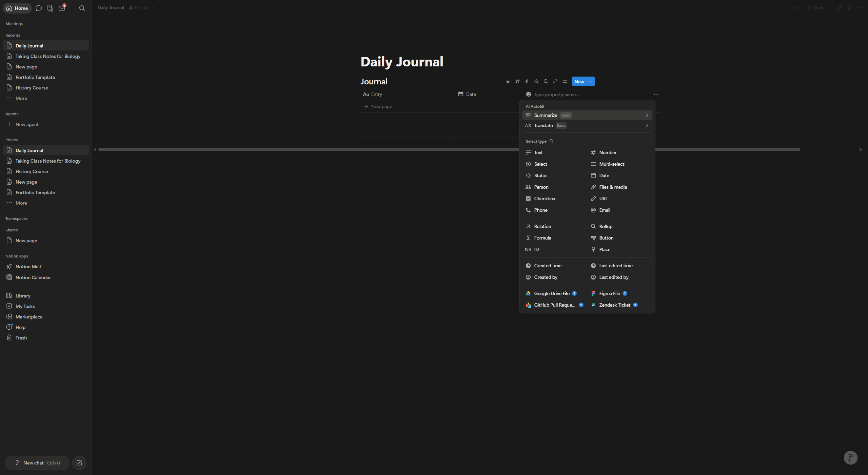This screenshot has height=475, width=868.
Task: Click the Notion AI floating assistant button
Action: tap(850, 458)
